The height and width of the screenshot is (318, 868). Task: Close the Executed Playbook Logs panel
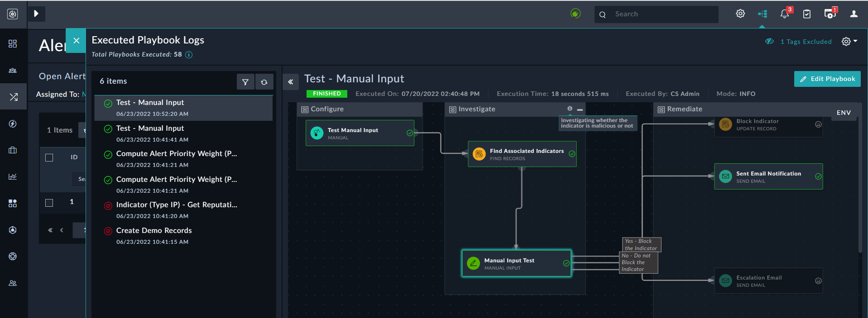pos(76,41)
